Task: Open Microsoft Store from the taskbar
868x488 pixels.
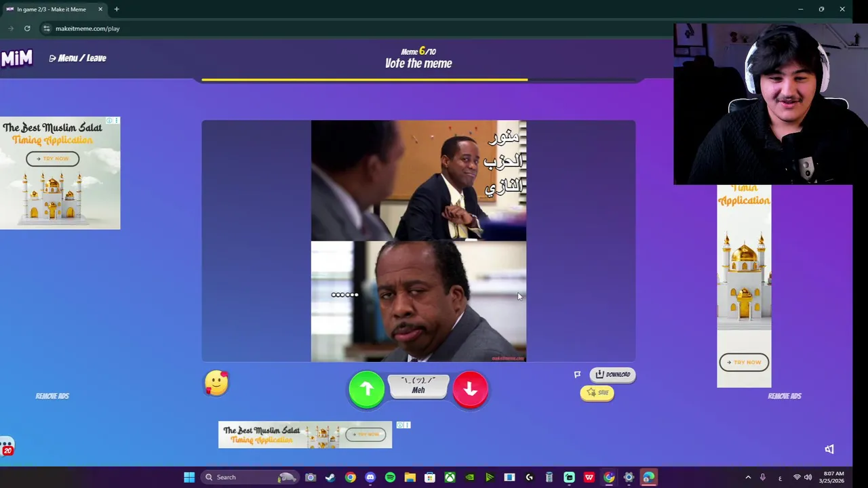Action: [x=430, y=477]
